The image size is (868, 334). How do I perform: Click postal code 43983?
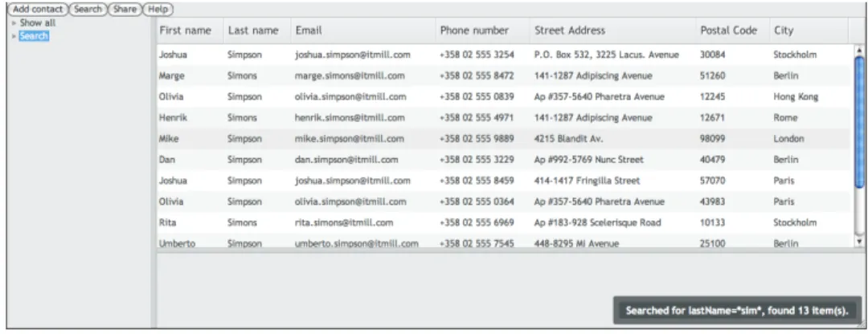point(712,202)
